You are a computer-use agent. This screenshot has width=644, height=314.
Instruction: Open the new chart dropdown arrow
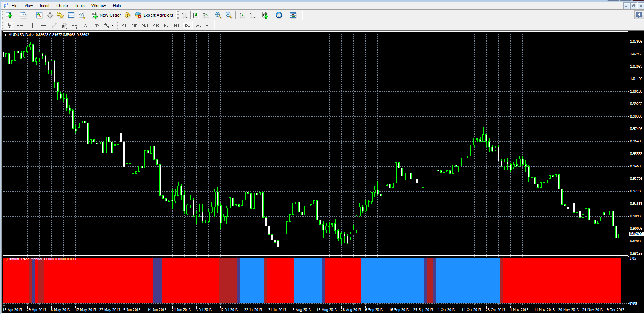coord(15,15)
